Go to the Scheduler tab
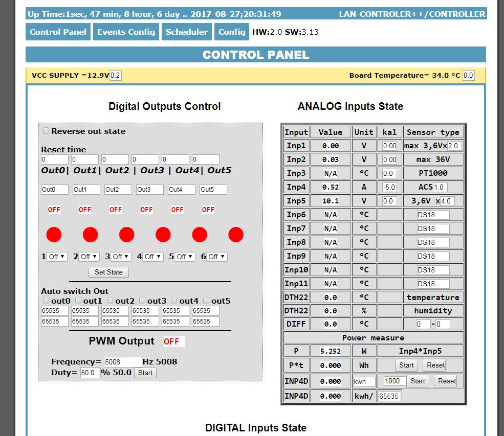The height and width of the screenshot is (436, 504). point(187,32)
